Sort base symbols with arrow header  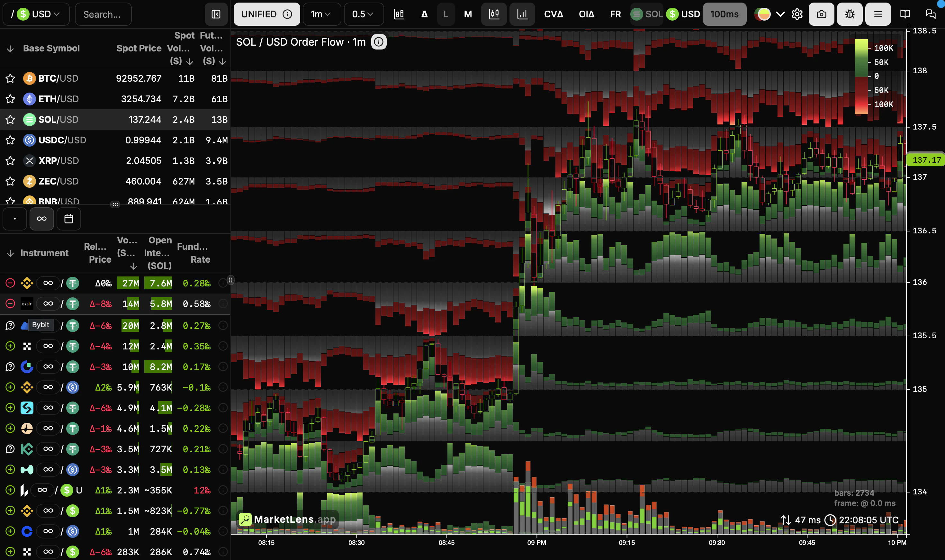pos(11,49)
